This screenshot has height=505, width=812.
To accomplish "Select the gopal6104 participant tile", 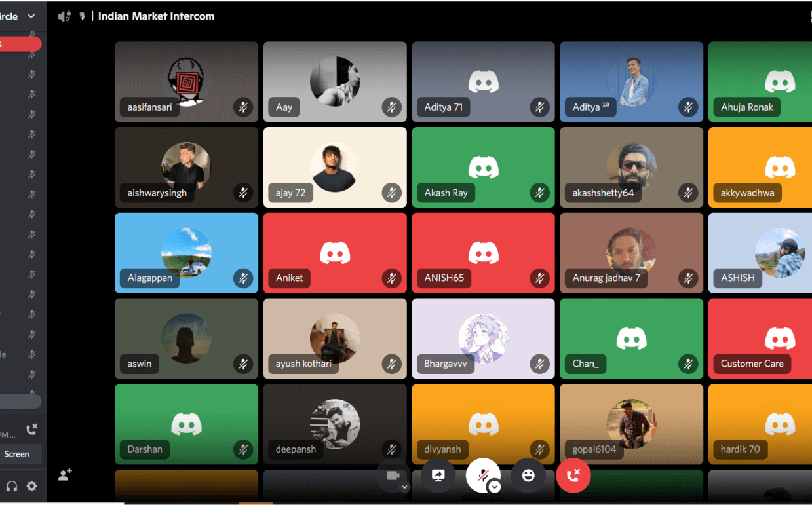I will pos(631,424).
